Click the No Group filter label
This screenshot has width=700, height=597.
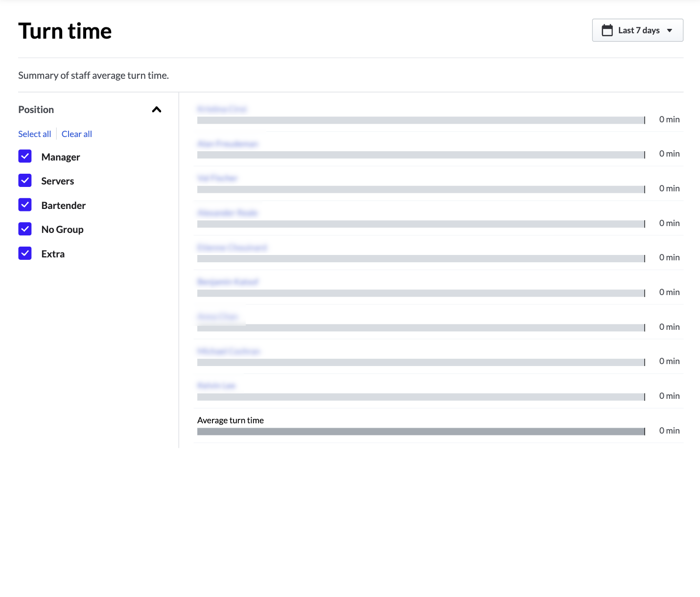pos(63,230)
